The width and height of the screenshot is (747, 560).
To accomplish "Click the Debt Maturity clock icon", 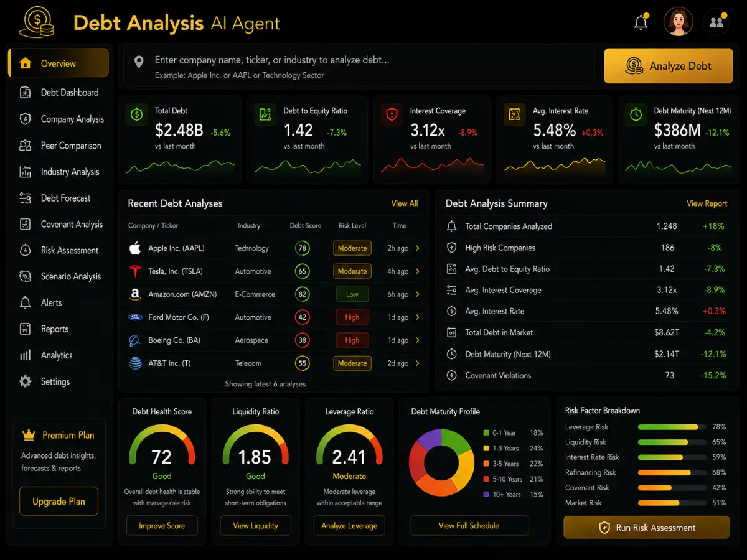I will tap(636, 114).
